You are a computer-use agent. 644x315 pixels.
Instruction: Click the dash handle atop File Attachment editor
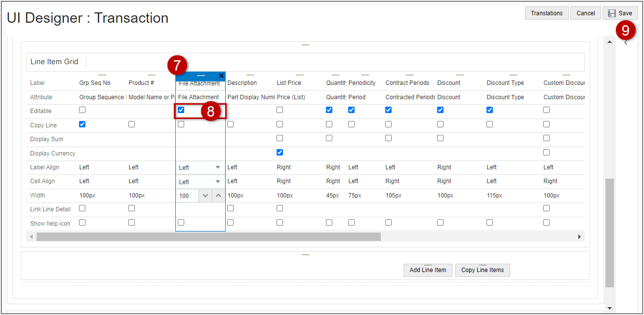(201, 76)
